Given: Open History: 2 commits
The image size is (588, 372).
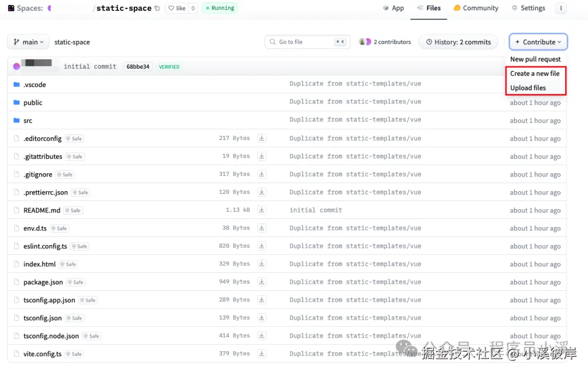Looking at the screenshot, I should coord(458,42).
